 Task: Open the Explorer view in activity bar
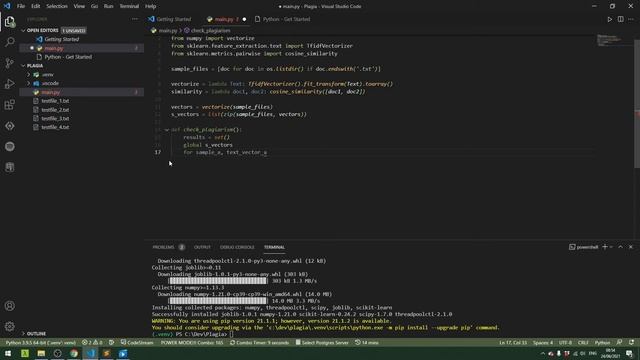9,21
